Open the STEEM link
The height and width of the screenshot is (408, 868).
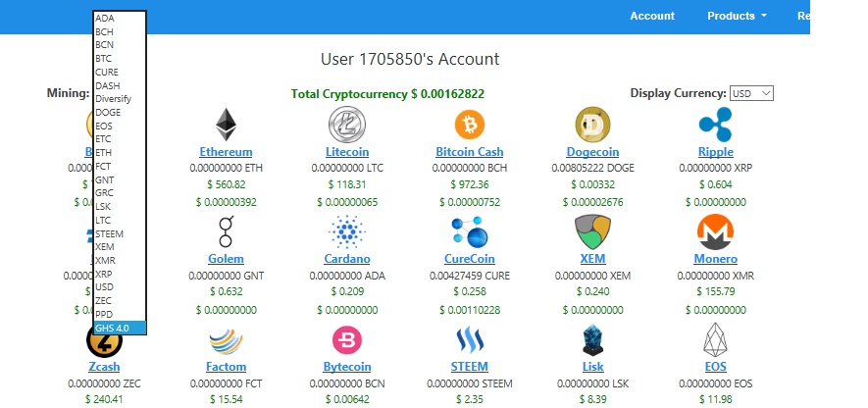(470, 367)
